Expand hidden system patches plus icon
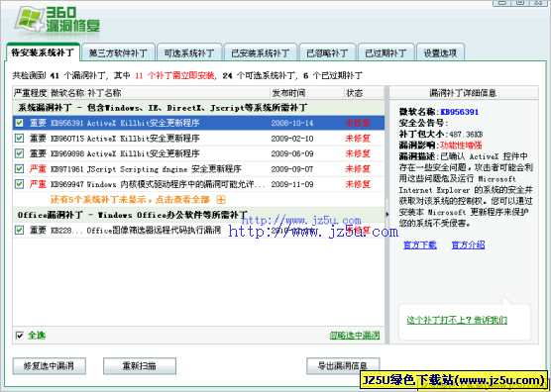 point(221,200)
